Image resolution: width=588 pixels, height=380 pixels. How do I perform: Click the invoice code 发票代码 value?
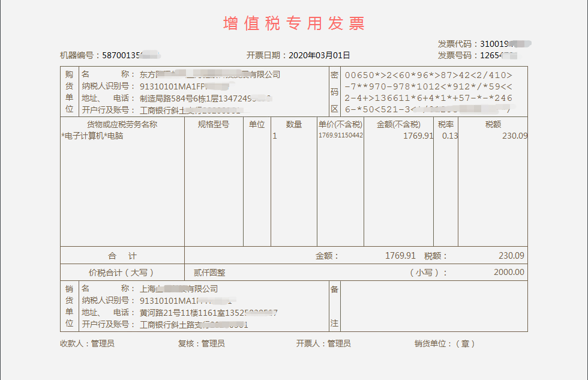click(x=505, y=44)
